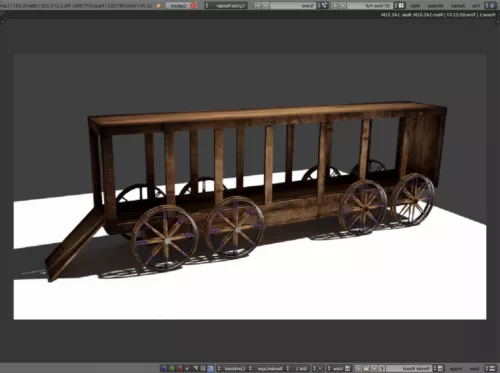Open the View mode dropdown in image header

pyautogui.click(x=339, y=369)
